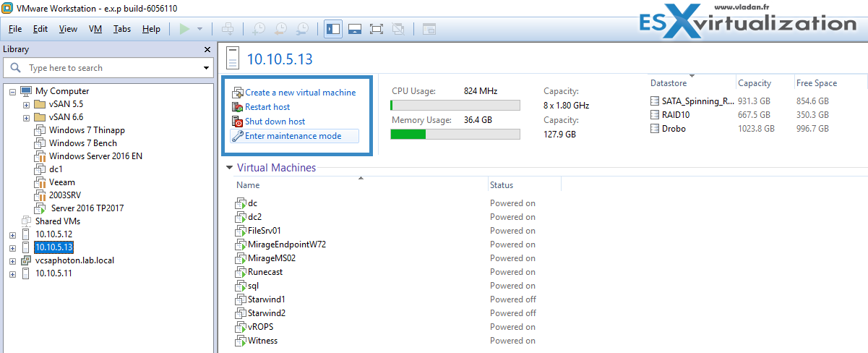Click the console view toolbar icon
The image size is (868, 353).
[429, 29]
